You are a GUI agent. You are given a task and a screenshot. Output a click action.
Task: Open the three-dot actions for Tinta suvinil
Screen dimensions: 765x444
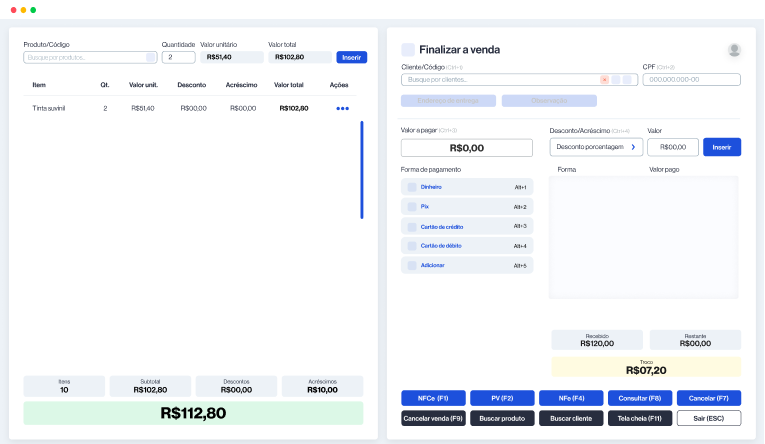[342, 108]
